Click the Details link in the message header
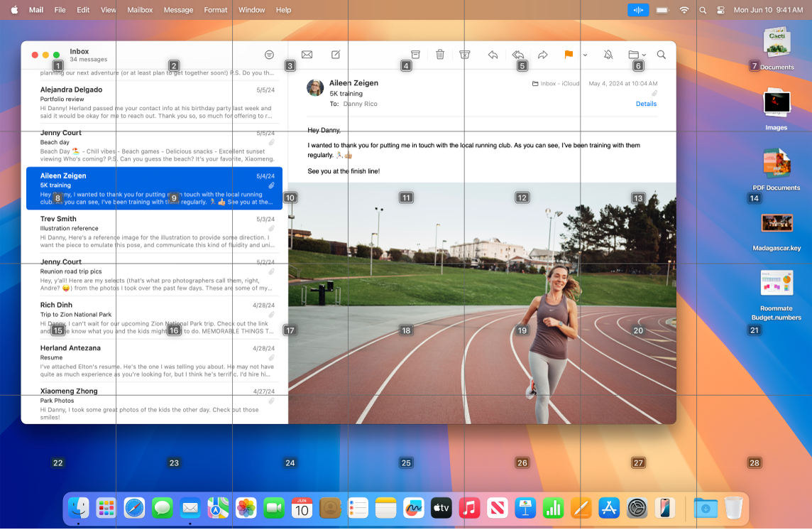812x530 pixels. point(646,104)
